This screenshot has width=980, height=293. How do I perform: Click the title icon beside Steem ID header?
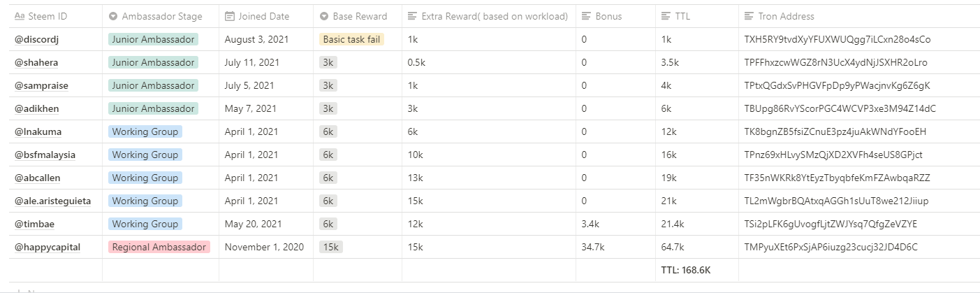click(20, 16)
